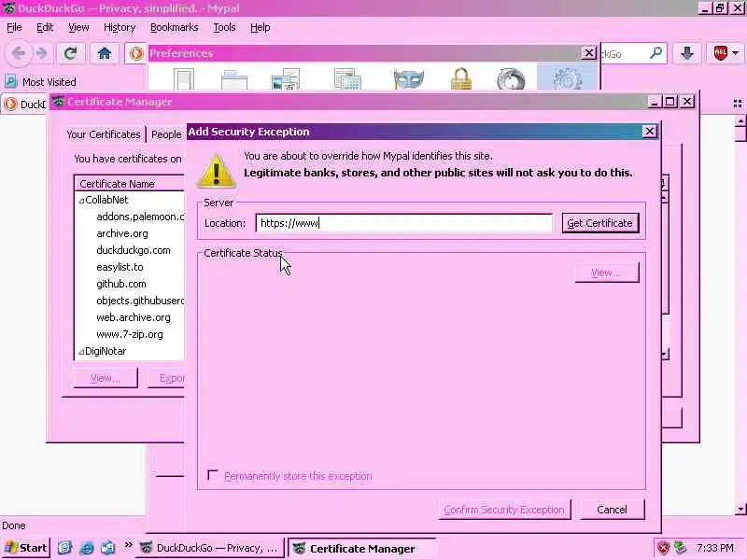Open the View menu

click(x=78, y=28)
